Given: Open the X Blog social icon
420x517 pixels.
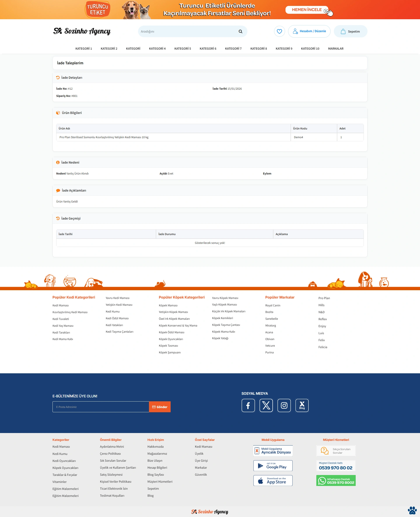Looking at the screenshot, I should coord(302,405).
